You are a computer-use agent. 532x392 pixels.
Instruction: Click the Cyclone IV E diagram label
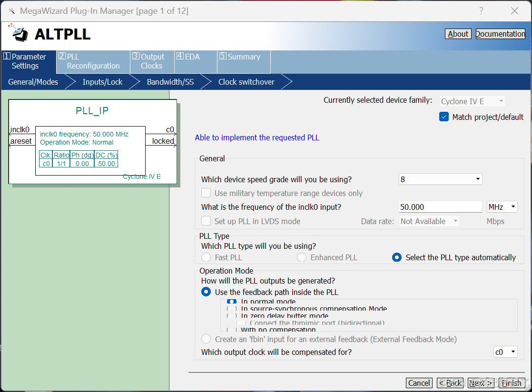click(141, 176)
